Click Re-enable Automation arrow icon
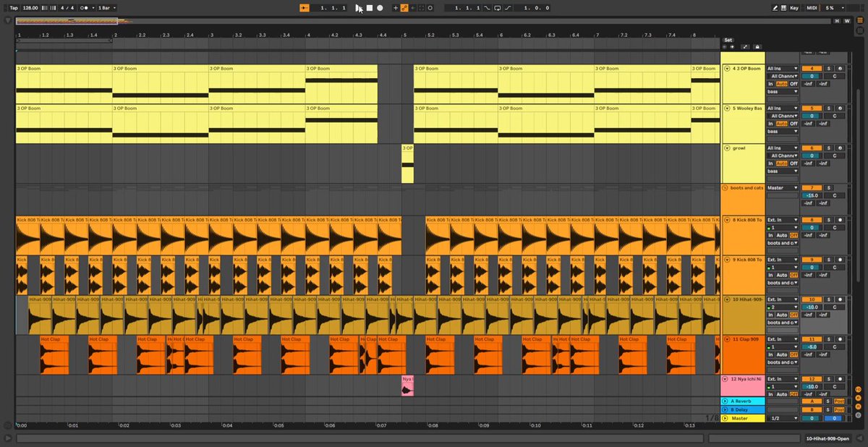868x447 pixels. (x=412, y=7)
